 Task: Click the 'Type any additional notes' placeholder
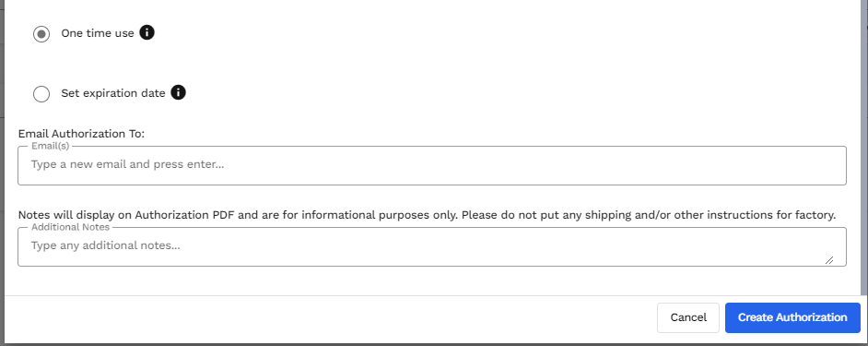coord(105,245)
